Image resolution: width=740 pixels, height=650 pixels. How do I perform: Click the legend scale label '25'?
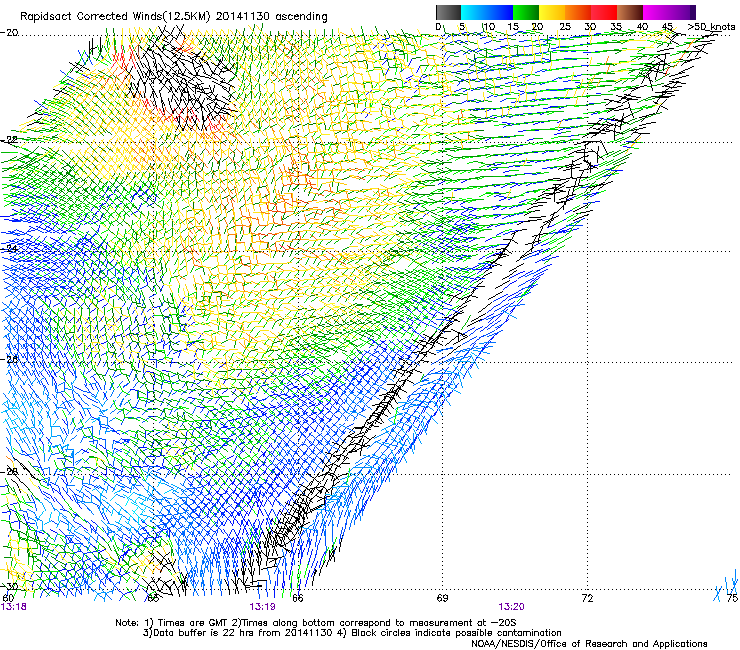coord(565,26)
